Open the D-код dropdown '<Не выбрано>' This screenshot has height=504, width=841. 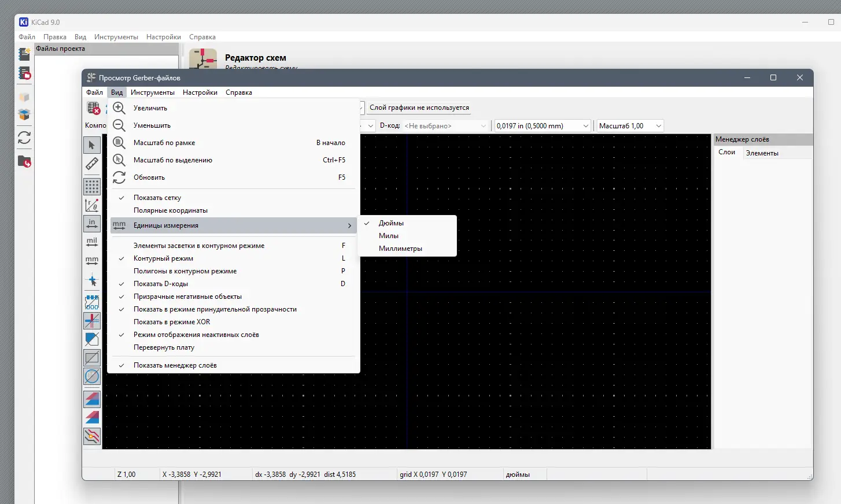pyautogui.click(x=445, y=126)
